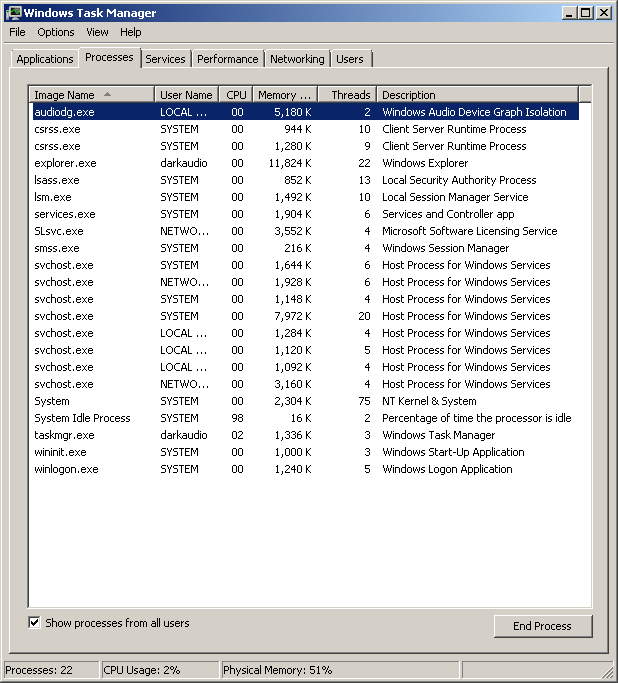Select svchost.exe row using 1,092 K
This screenshot has height=683, width=618.
(306, 367)
